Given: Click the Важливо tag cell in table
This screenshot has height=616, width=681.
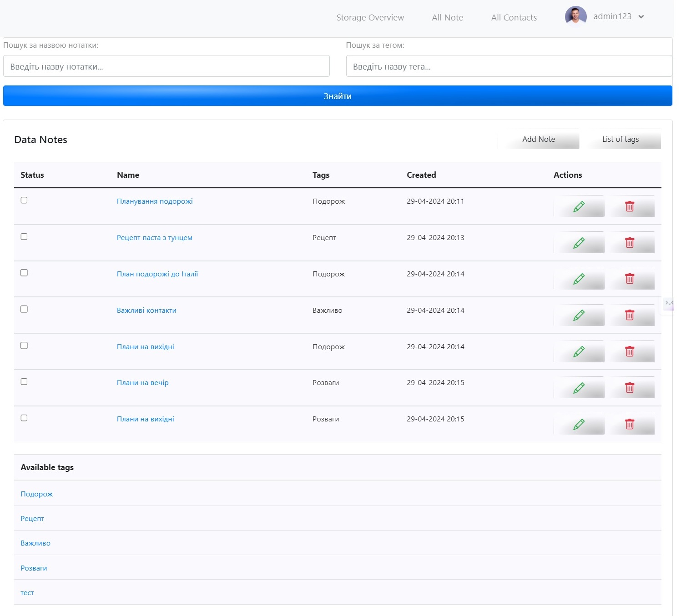Looking at the screenshot, I should coord(328,310).
